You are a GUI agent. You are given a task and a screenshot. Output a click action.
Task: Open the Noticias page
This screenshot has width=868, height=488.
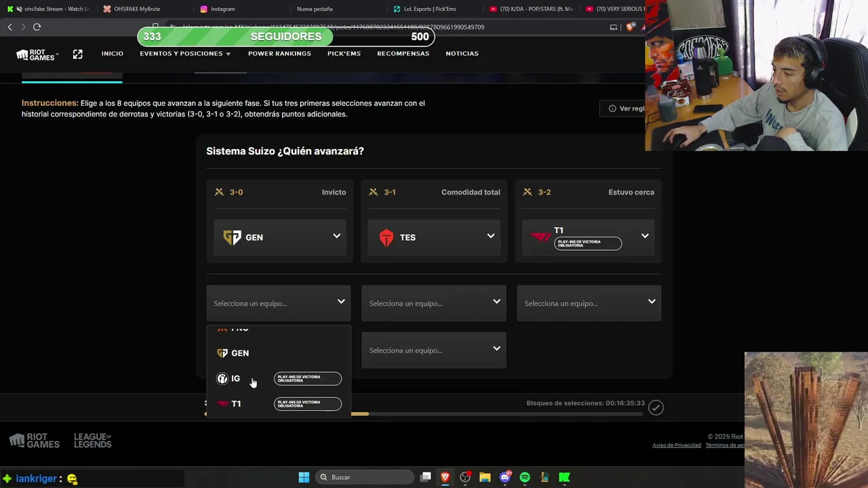coord(462,54)
